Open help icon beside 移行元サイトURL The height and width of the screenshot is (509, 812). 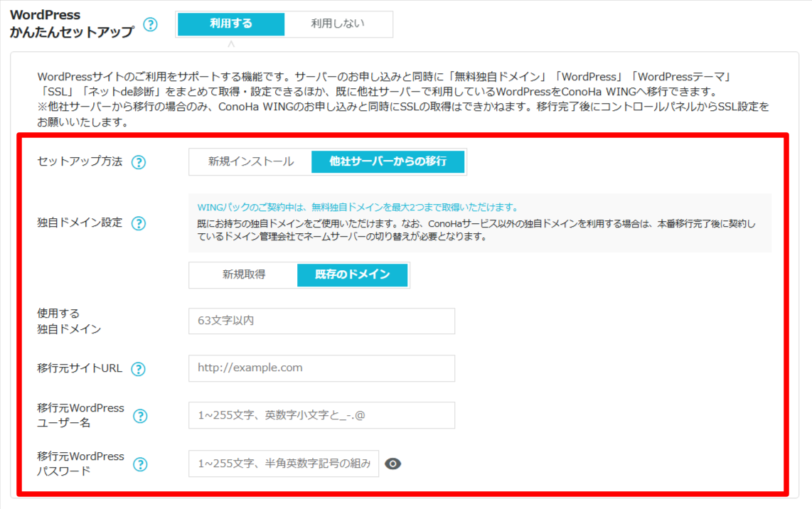[138, 369]
